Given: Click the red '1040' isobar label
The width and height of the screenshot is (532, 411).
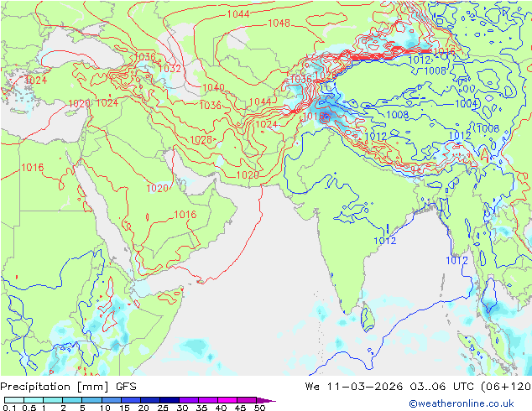Looking at the screenshot, I should point(213,87).
